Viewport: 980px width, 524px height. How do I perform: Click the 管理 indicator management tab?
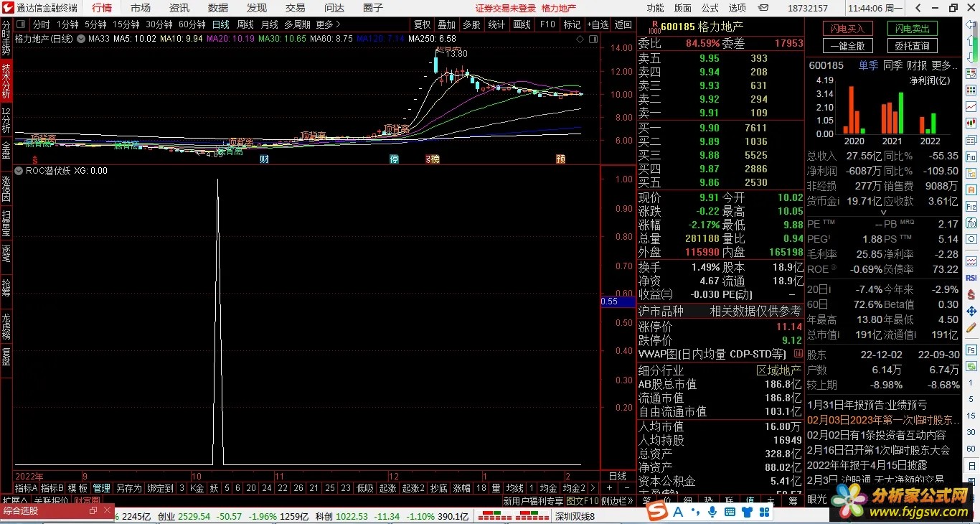coord(102,488)
